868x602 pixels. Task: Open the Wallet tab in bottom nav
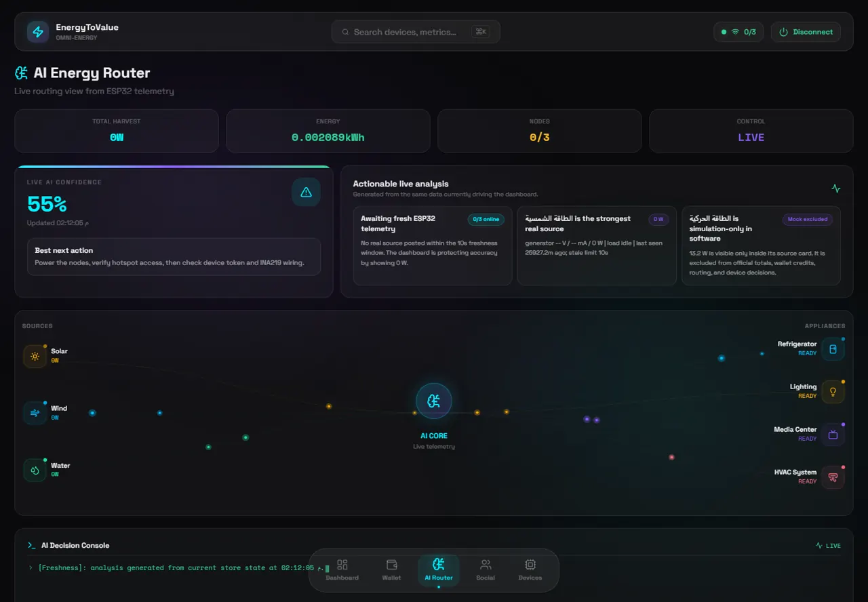coord(391,569)
